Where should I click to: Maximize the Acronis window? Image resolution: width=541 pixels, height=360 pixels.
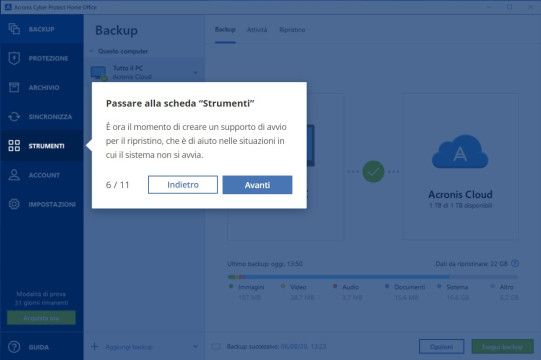(x=510, y=7)
